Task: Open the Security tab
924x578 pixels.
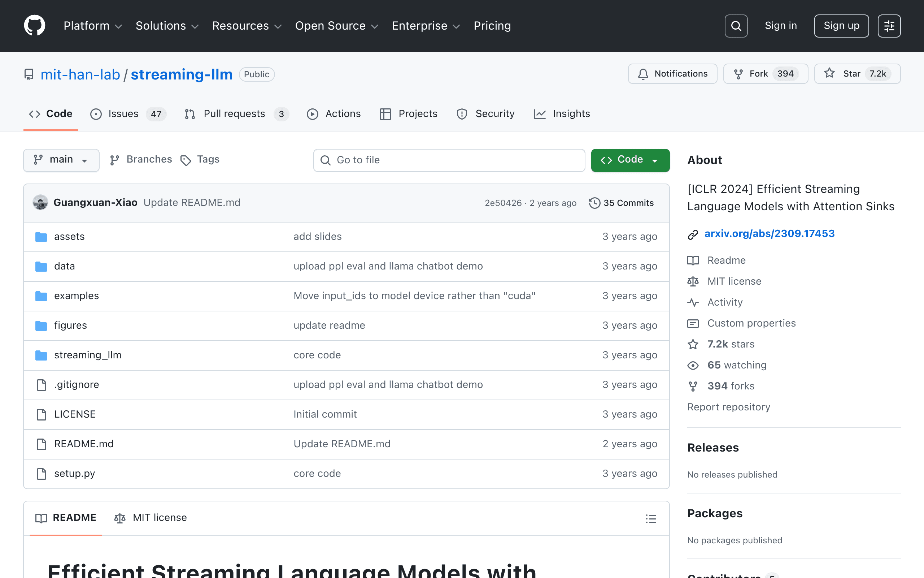Action: [485, 114]
